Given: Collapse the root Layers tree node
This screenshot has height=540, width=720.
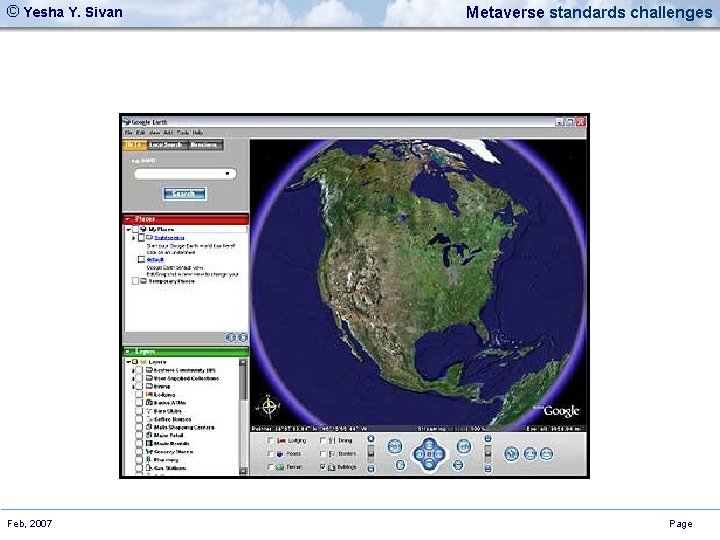Looking at the screenshot, I should (128, 362).
